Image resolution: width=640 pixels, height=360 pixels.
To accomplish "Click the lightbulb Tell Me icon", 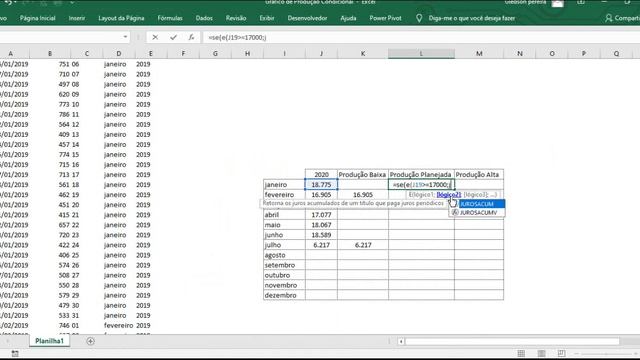I will tap(419, 18).
